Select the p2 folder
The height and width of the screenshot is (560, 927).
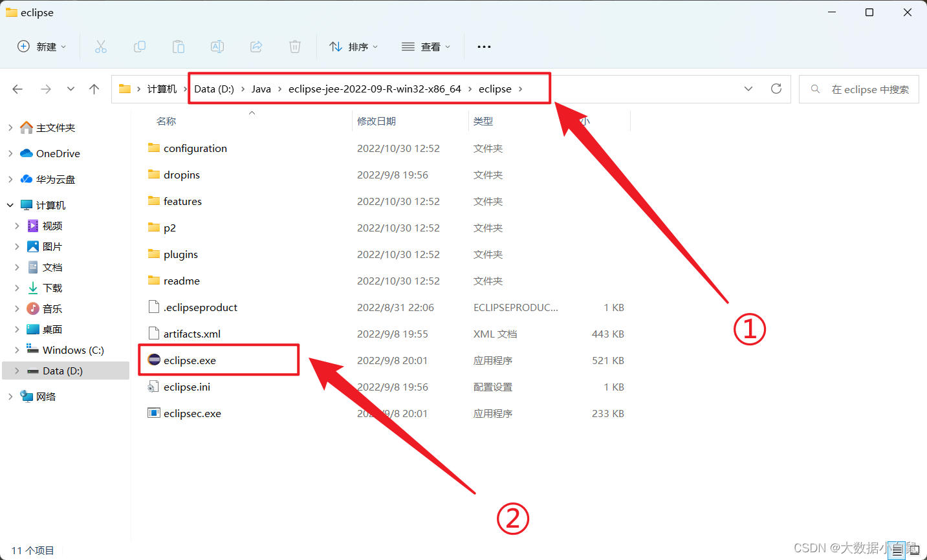[169, 228]
